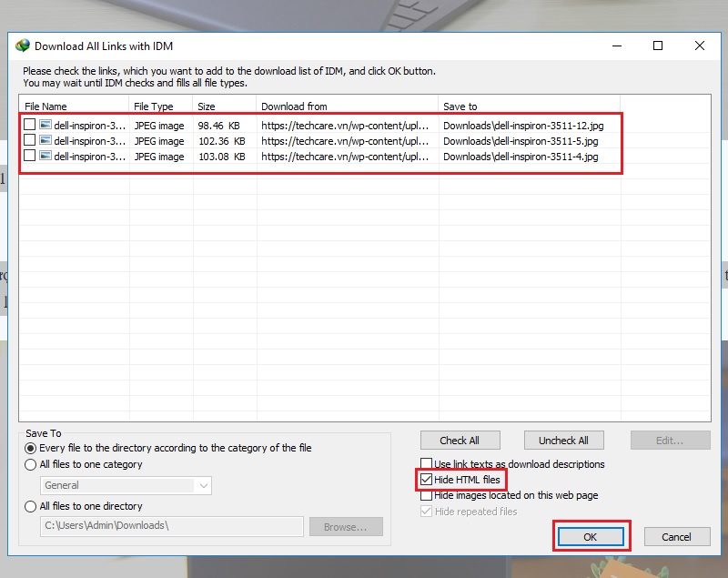728x578 pixels.
Task: Check the box for dell-inspiron-3511-5.jpg
Action: (30, 141)
